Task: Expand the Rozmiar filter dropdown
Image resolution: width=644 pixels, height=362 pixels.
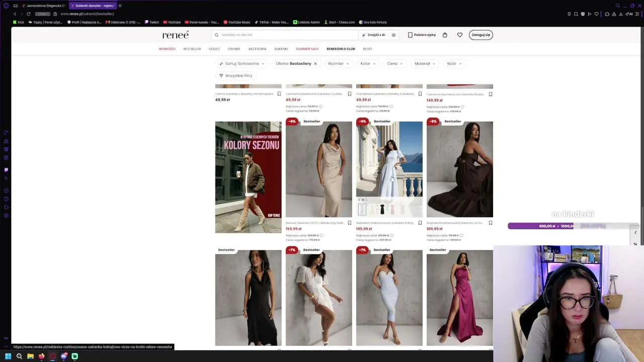Action: coord(338,63)
